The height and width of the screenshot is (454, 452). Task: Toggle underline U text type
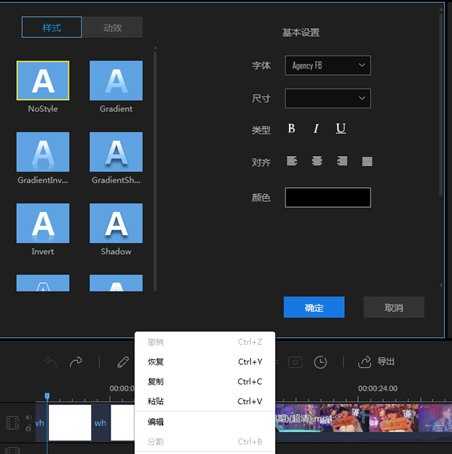[341, 128]
